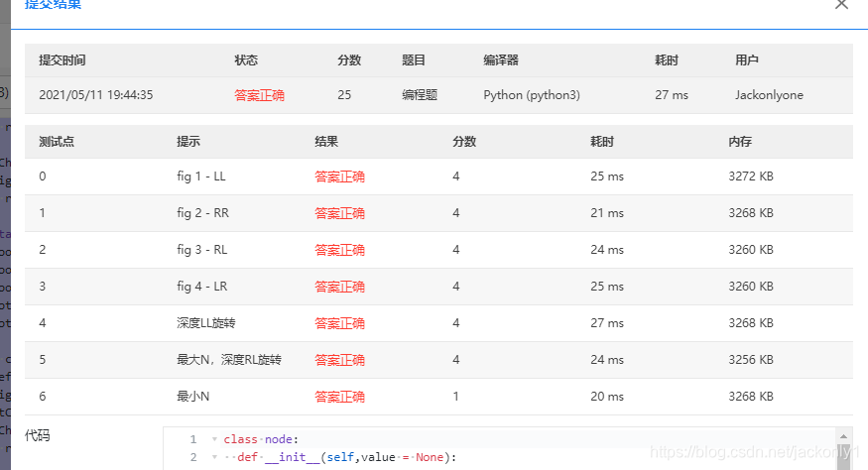
Task: Click the 测试点 column header
Action: [x=57, y=141]
